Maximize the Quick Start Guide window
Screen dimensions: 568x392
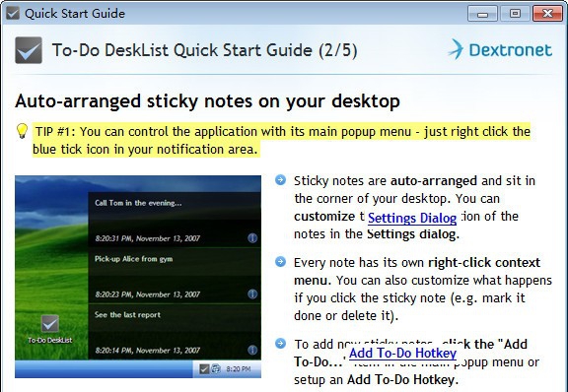click(515, 14)
